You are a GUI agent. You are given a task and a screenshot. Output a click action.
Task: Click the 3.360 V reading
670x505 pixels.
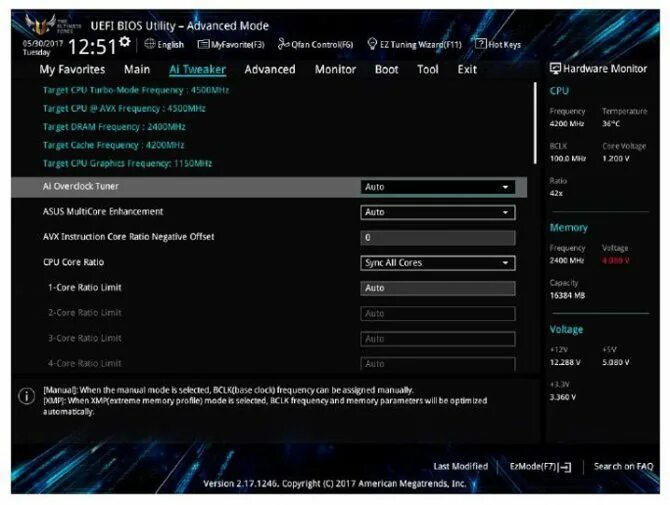coord(563,397)
